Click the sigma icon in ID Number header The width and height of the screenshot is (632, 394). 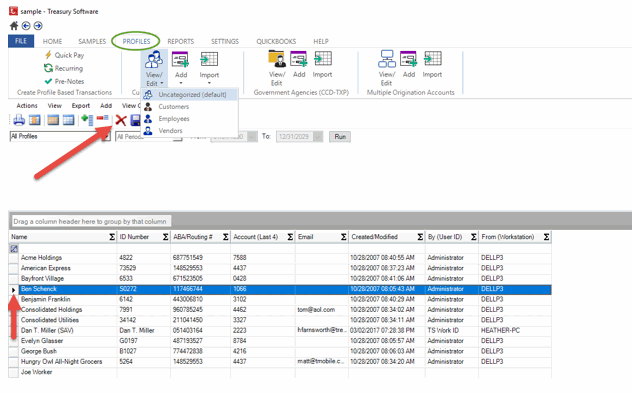click(x=166, y=237)
